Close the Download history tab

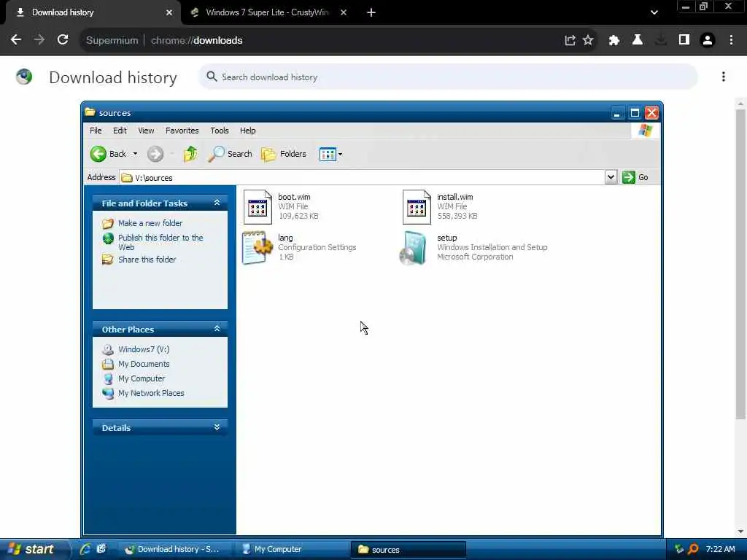point(169,12)
